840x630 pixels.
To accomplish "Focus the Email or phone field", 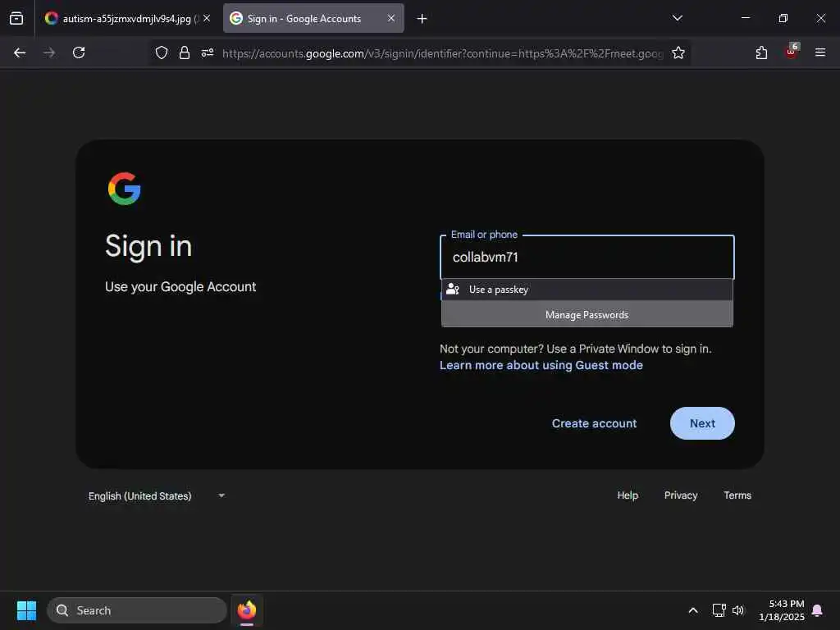I will [x=587, y=257].
